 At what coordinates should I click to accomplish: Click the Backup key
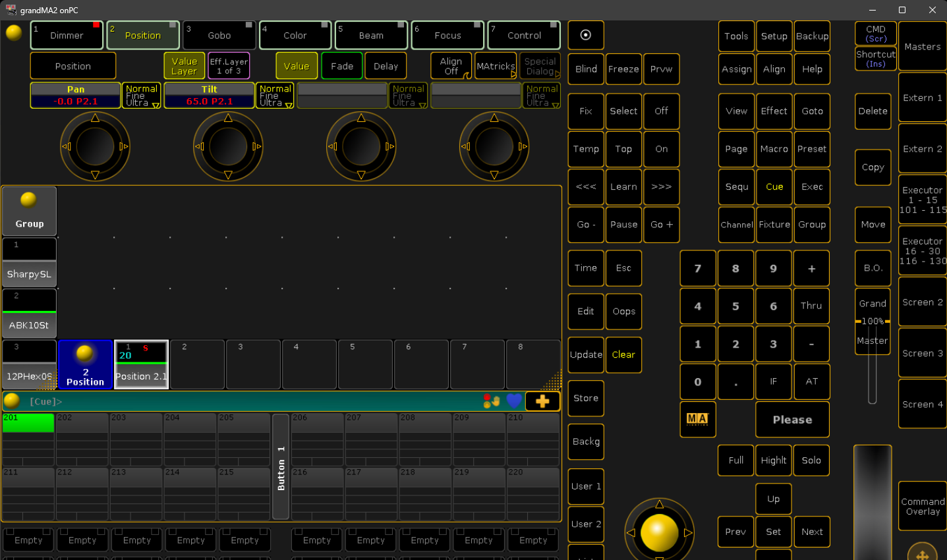click(812, 36)
